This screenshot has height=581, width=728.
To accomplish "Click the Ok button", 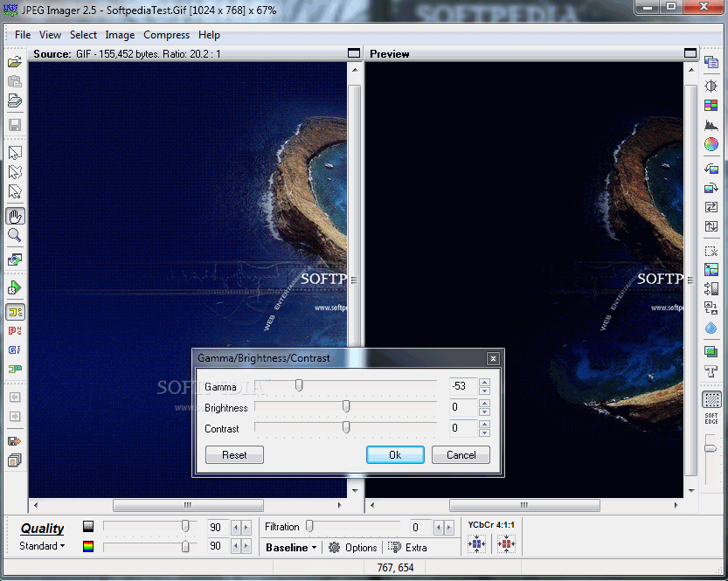I will [395, 455].
